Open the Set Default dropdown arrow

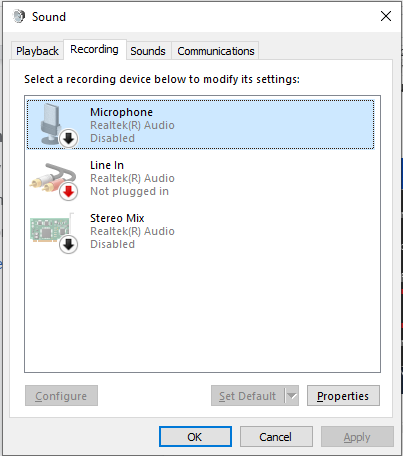[x=292, y=396]
